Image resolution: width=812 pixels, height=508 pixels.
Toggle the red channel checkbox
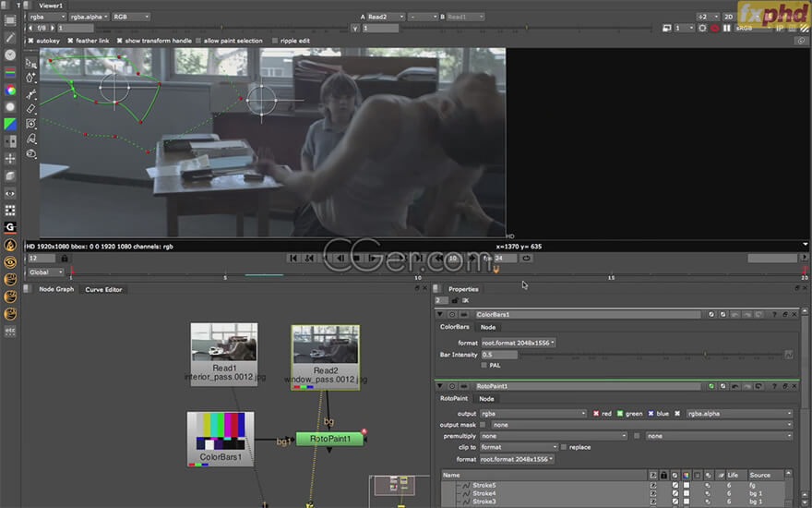click(596, 414)
